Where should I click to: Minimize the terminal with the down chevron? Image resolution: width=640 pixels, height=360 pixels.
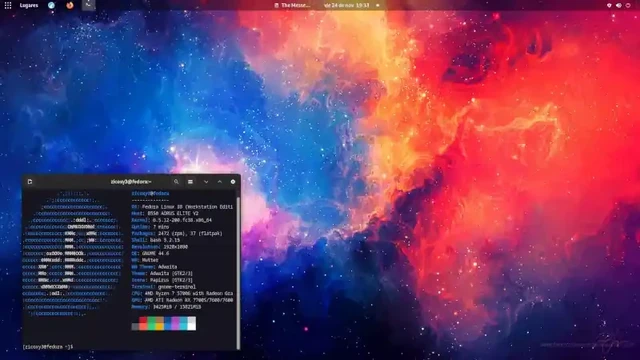pos(206,182)
